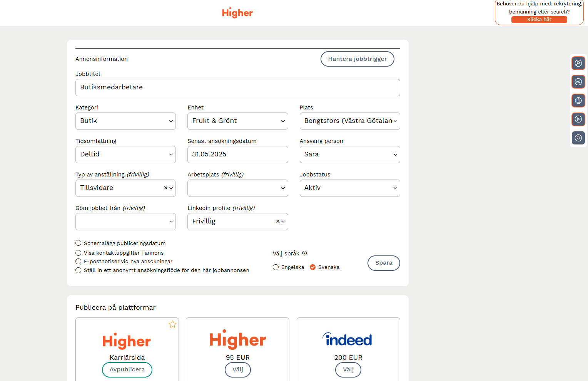The image size is (588, 381).
Task: Click Avpublicera on the Karriärsida card
Action: click(127, 369)
